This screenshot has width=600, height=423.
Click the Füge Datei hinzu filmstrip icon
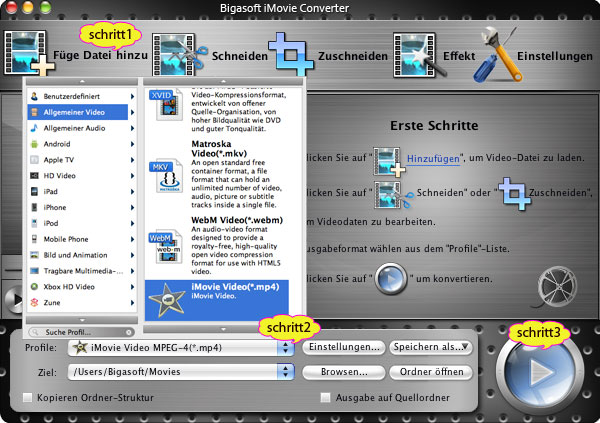[x=29, y=54]
